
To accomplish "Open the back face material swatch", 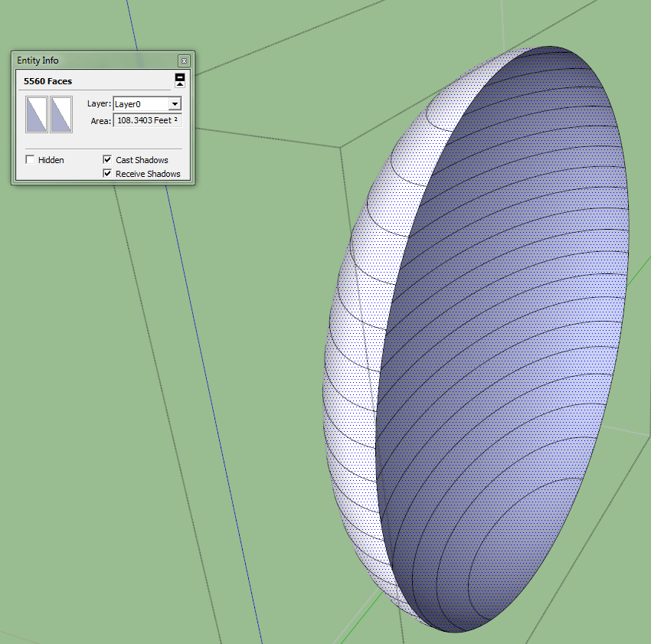I will pos(61,114).
